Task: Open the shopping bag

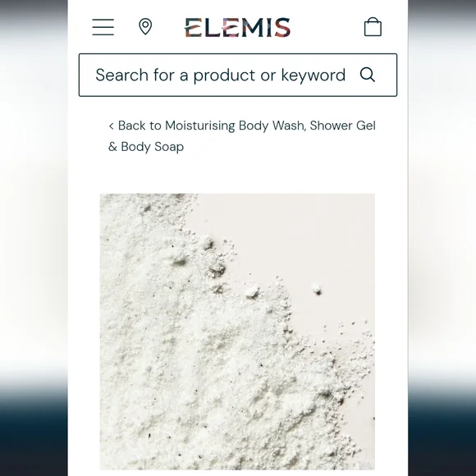Action: pos(373,27)
